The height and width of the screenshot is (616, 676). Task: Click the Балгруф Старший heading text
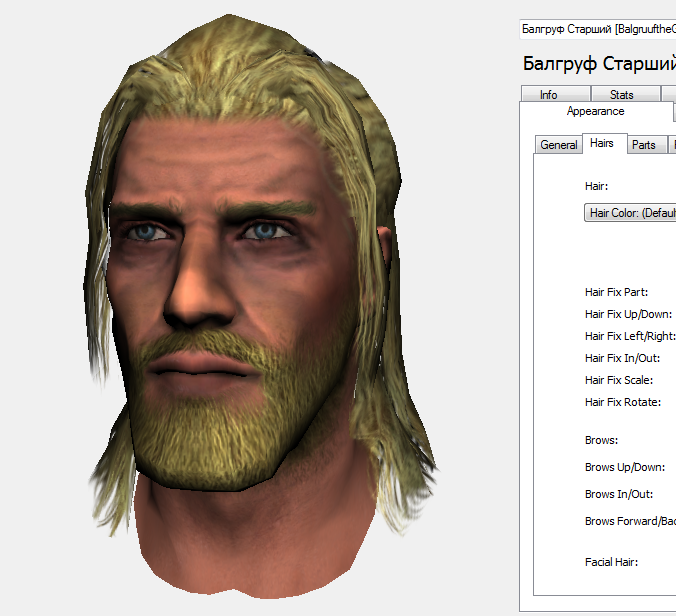[599, 64]
